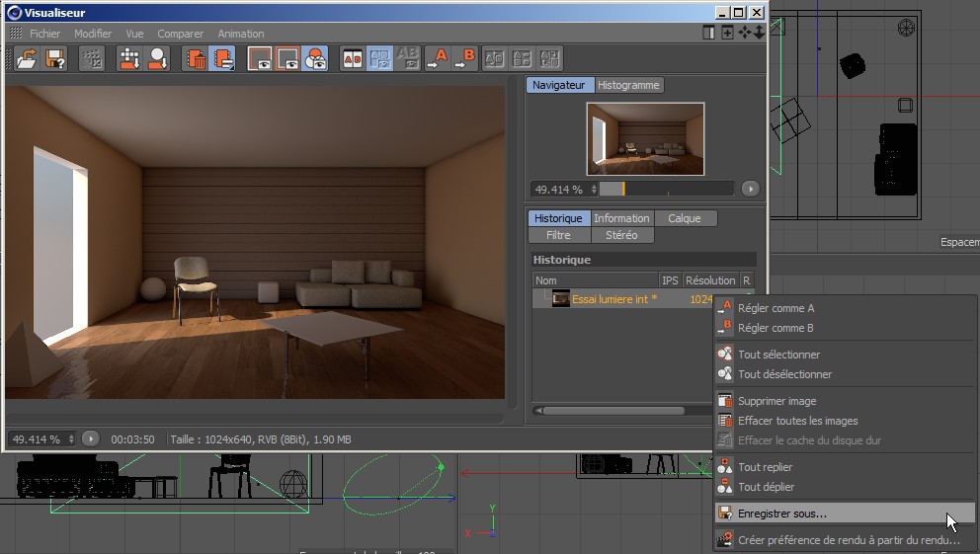
Task: Click the Essai lumiere int row thumbnail
Action: pos(560,299)
